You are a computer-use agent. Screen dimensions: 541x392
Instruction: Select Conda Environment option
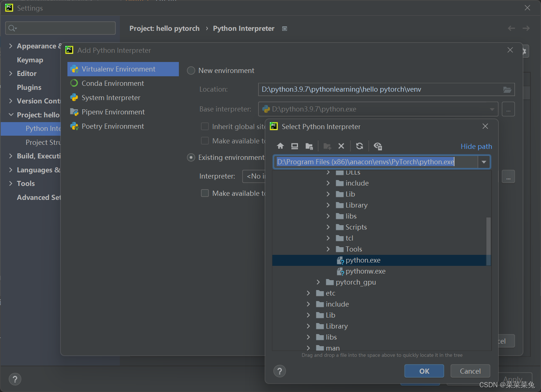pyautogui.click(x=123, y=83)
